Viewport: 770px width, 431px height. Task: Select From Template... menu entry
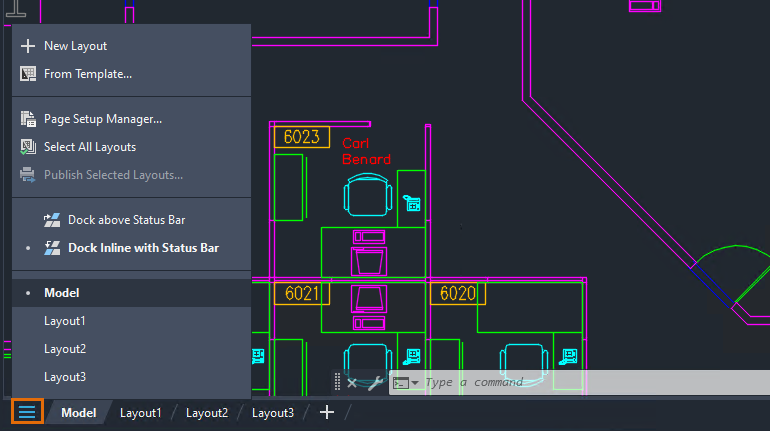click(131, 74)
